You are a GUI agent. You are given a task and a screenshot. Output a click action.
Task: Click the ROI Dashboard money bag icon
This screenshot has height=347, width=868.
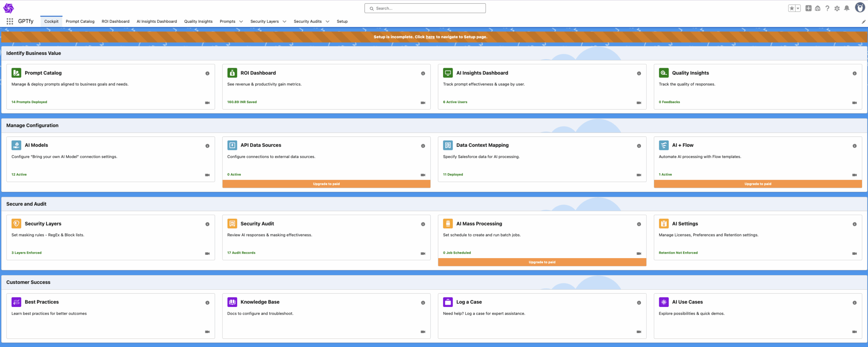coord(232,73)
